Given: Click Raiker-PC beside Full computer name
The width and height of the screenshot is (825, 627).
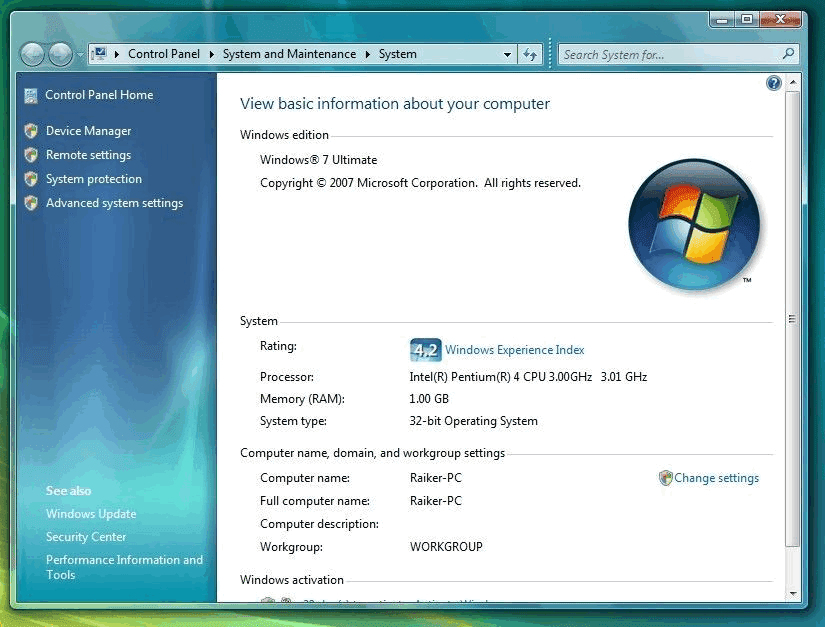Looking at the screenshot, I should pos(436,501).
